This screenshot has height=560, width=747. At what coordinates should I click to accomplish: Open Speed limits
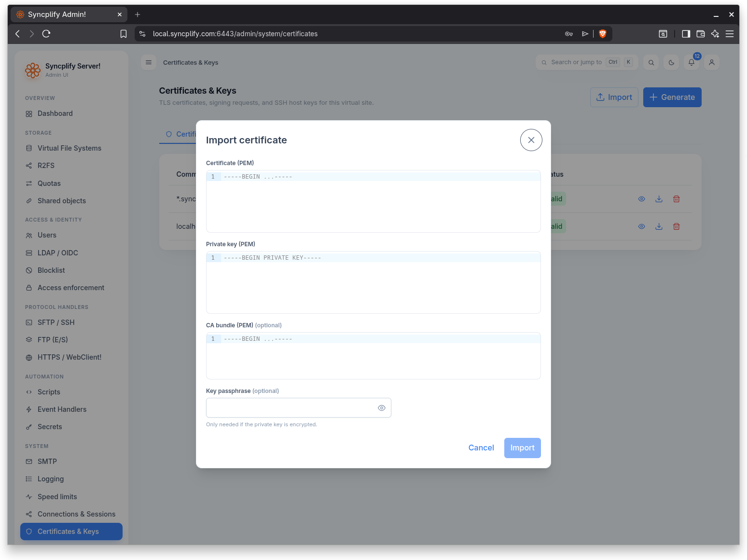tap(71, 497)
